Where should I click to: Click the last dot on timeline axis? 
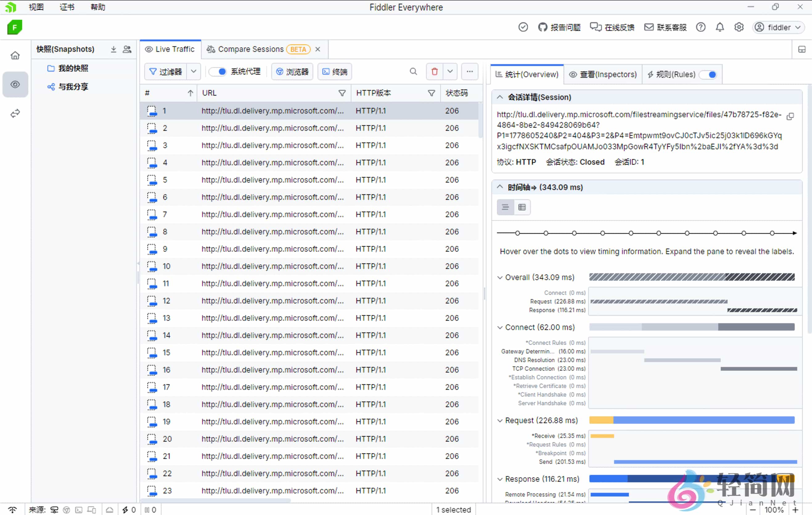(772, 233)
